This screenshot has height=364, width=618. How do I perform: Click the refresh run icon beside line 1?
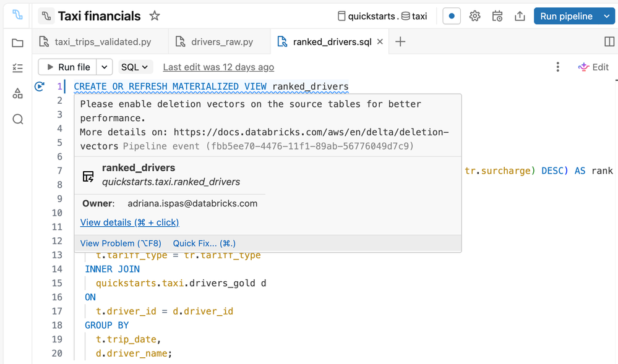click(x=40, y=87)
